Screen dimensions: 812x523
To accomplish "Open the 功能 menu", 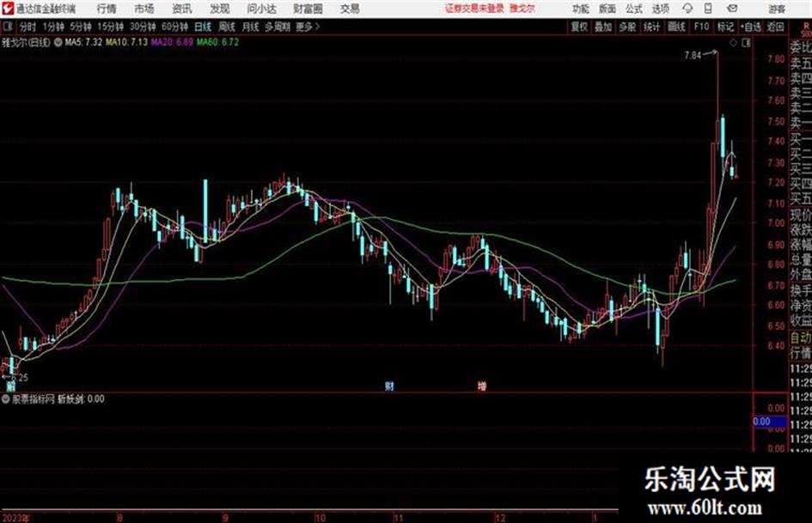I will point(581,9).
